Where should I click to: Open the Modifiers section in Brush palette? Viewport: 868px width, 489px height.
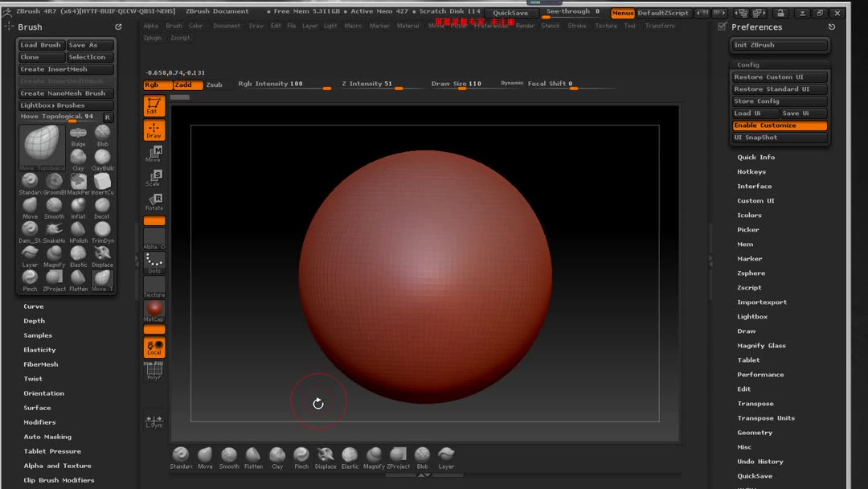pyautogui.click(x=41, y=422)
